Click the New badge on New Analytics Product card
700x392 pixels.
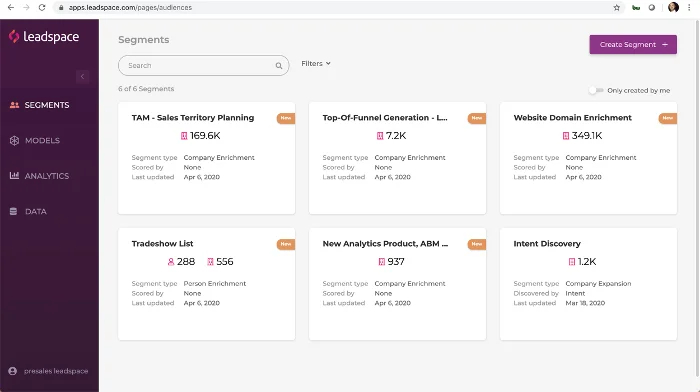click(477, 244)
